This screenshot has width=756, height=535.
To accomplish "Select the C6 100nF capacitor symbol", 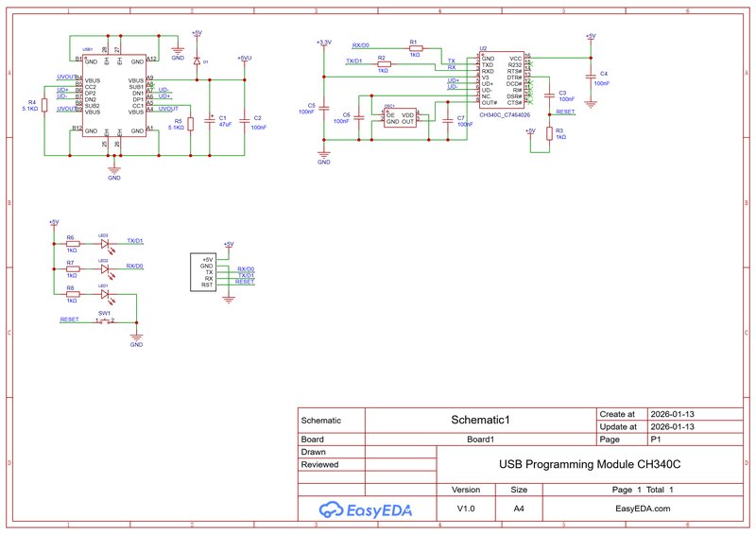I will [x=359, y=118].
